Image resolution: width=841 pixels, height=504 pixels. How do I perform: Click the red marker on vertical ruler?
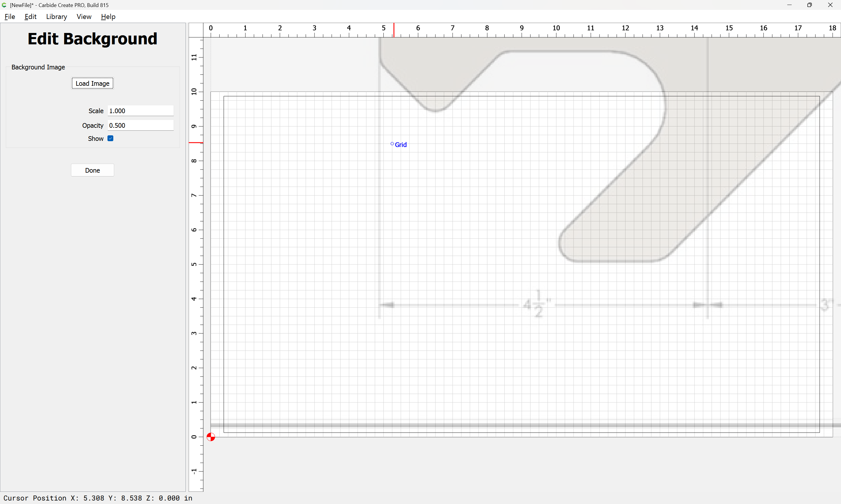pos(196,143)
